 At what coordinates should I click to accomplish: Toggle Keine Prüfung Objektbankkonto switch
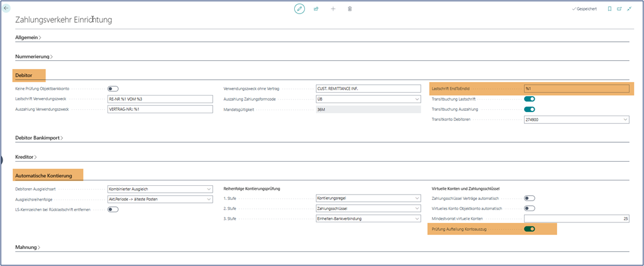pos(113,88)
